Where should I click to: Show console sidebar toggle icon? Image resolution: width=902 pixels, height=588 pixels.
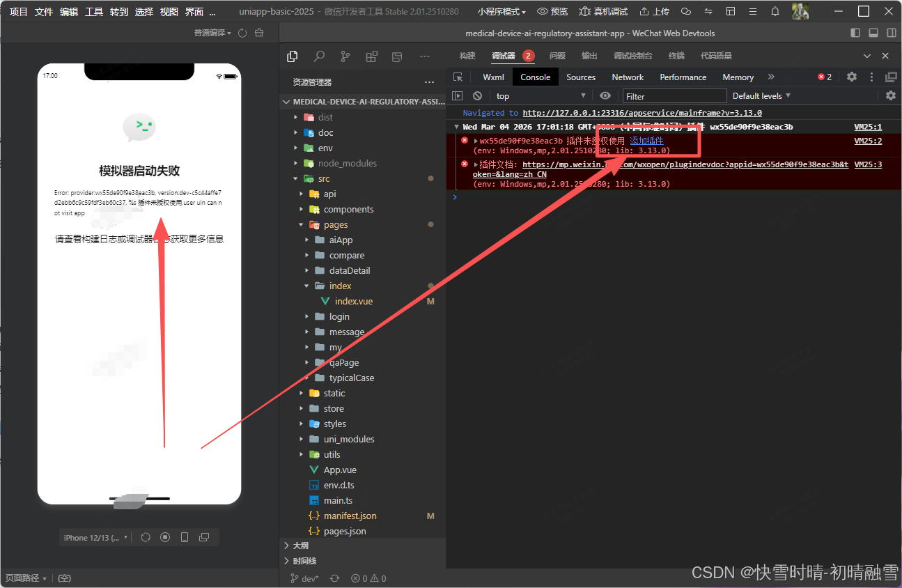(458, 95)
